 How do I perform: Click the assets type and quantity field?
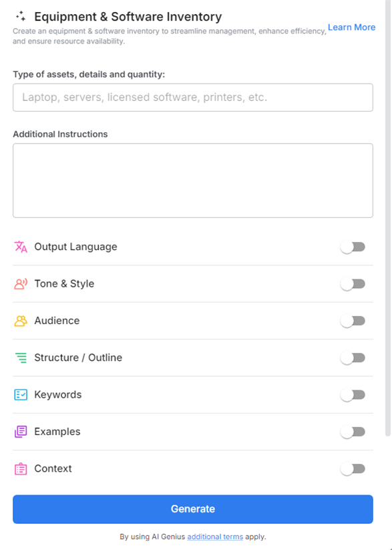pos(192,97)
